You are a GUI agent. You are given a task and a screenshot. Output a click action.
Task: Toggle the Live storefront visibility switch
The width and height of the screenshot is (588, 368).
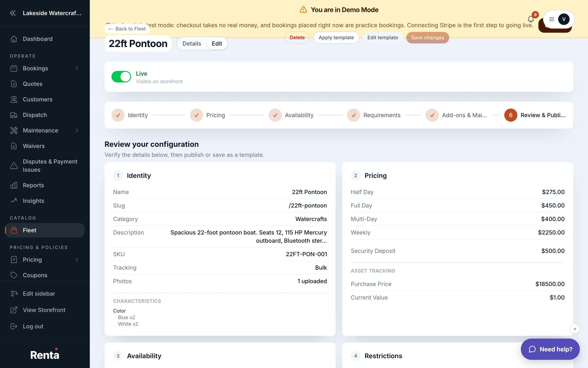121,77
